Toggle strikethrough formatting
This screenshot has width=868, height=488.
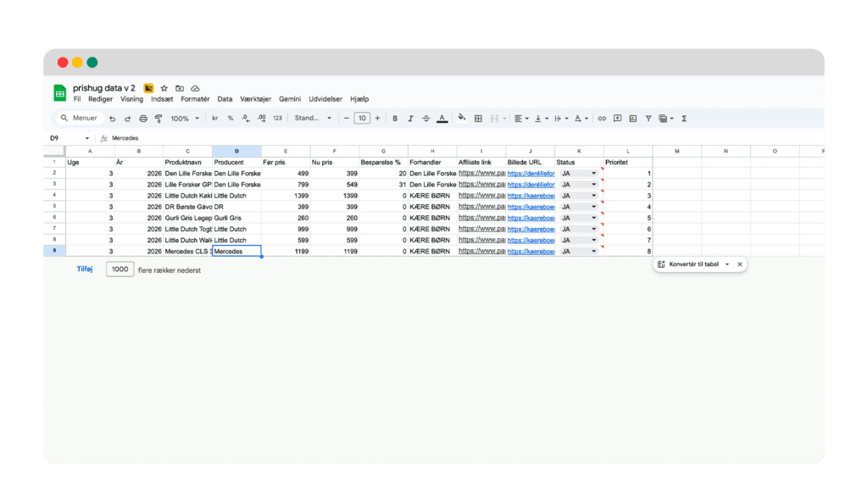(x=426, y=118)
